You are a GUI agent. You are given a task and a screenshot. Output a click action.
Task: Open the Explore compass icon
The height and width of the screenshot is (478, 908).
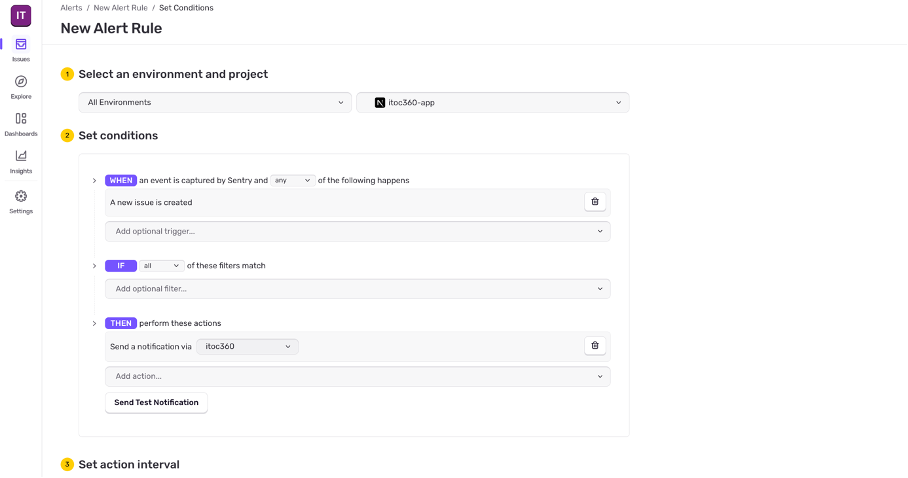(21, 82)
